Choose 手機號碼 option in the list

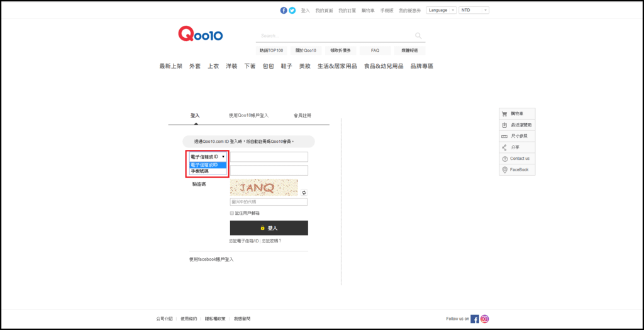(208, 171)
